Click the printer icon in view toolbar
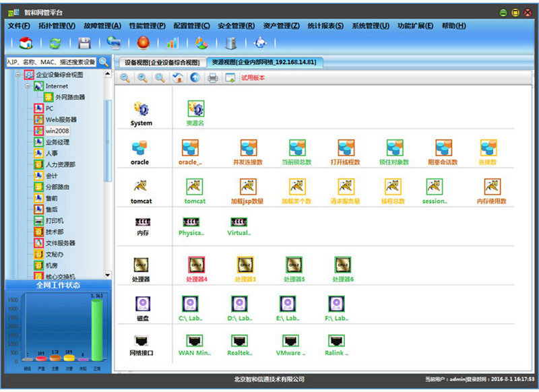The width and height of the screenshot is (539, 392). click(213, 78)
